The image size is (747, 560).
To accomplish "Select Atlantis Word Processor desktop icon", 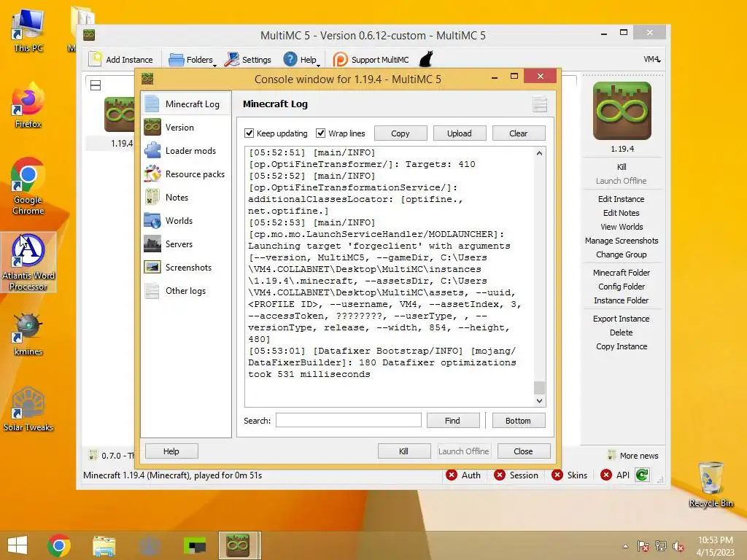I will (x=28, y=262).
